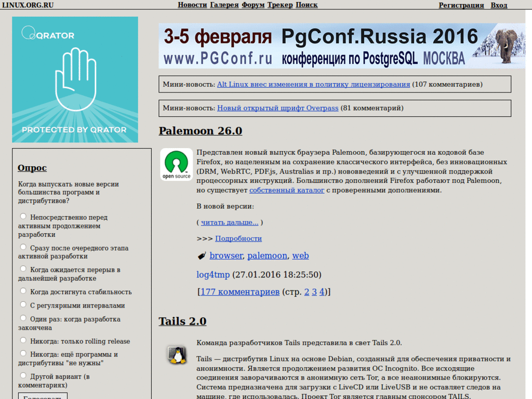Click the tag icon beside browser
This screenshot has height=399, width=532.
coord(202,256)
